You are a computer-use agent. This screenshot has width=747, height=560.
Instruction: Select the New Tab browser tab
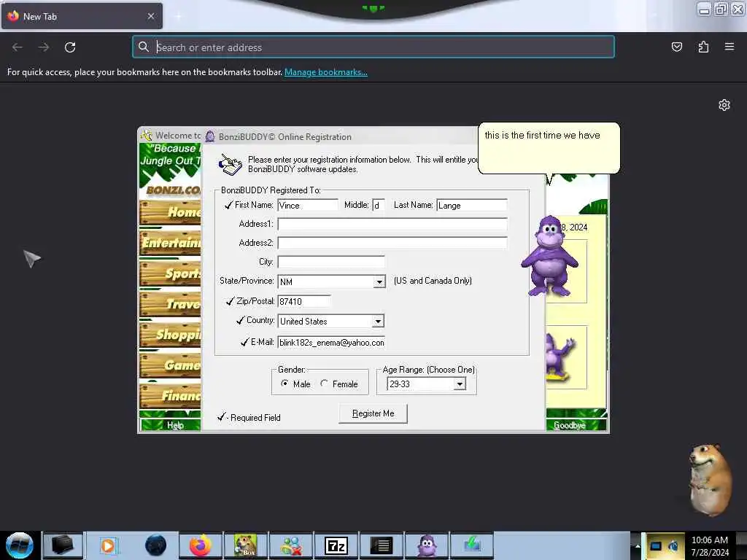82,16
